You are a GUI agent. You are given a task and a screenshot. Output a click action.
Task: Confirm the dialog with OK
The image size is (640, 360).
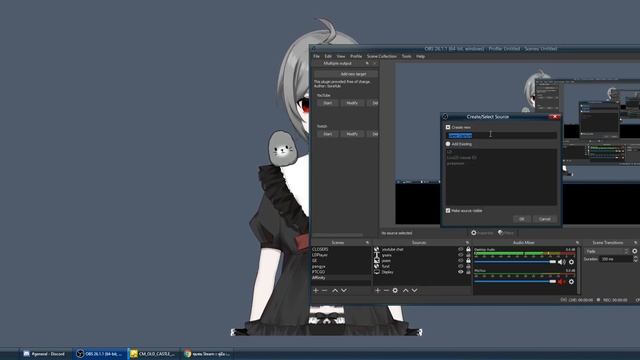click(522, 219)
